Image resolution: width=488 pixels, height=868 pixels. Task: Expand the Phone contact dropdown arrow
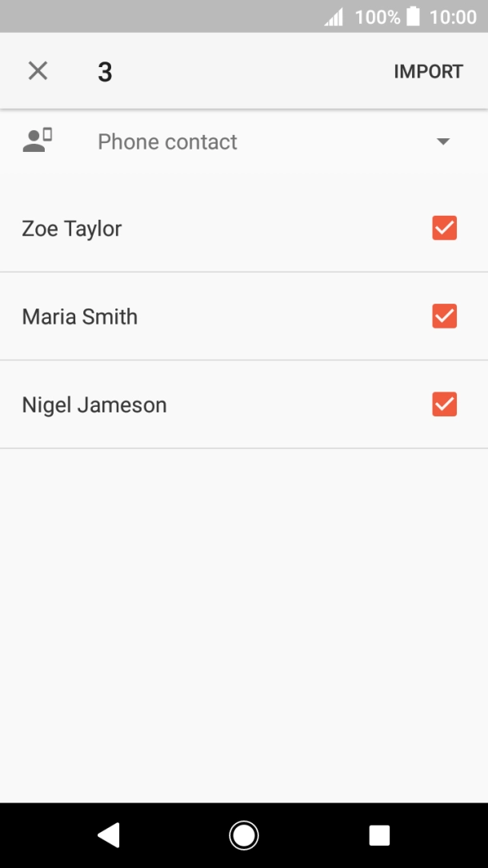(443, 142)
